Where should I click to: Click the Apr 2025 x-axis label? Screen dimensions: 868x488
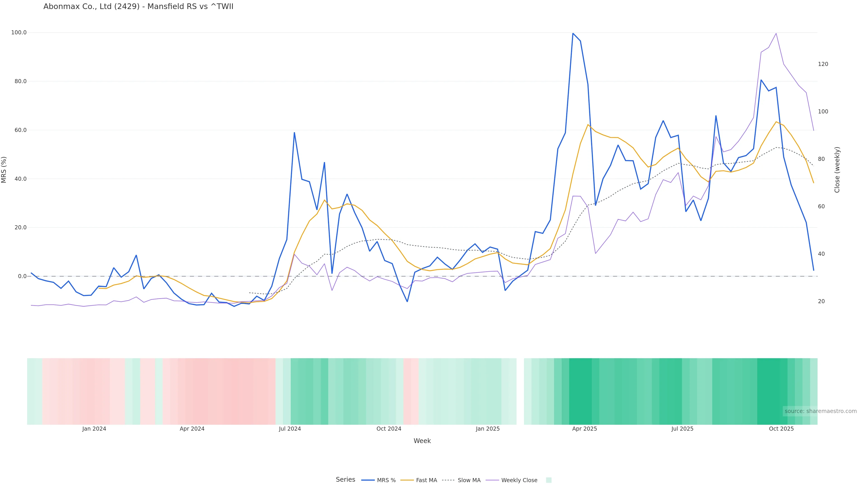584,429
